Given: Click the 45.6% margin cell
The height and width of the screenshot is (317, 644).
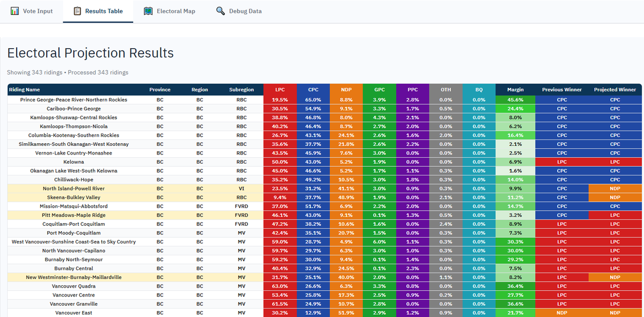Looking at the screenshot, I should pyautogui.click(x=516, y=100).
